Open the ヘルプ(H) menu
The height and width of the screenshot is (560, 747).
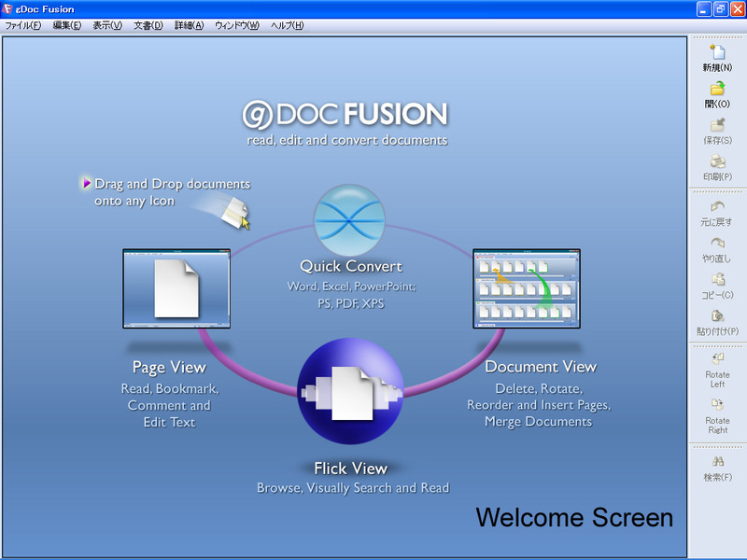click(x=288, y=26)
